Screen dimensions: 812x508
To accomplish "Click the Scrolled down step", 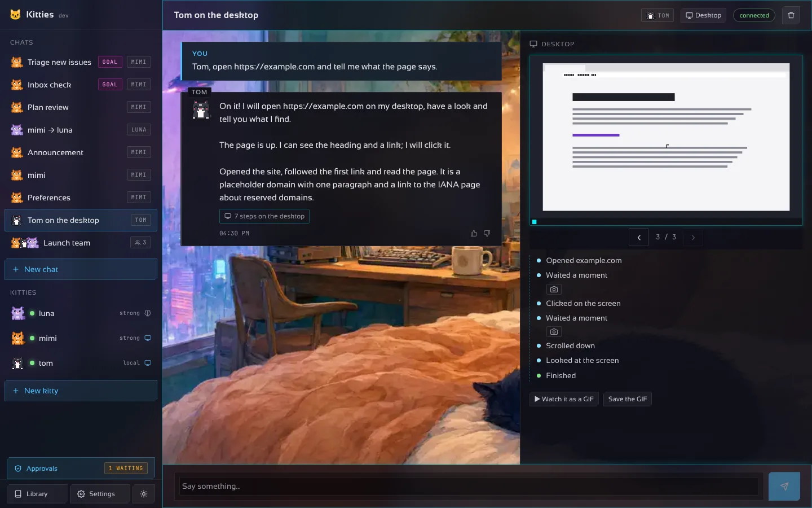I will [570, 346].
